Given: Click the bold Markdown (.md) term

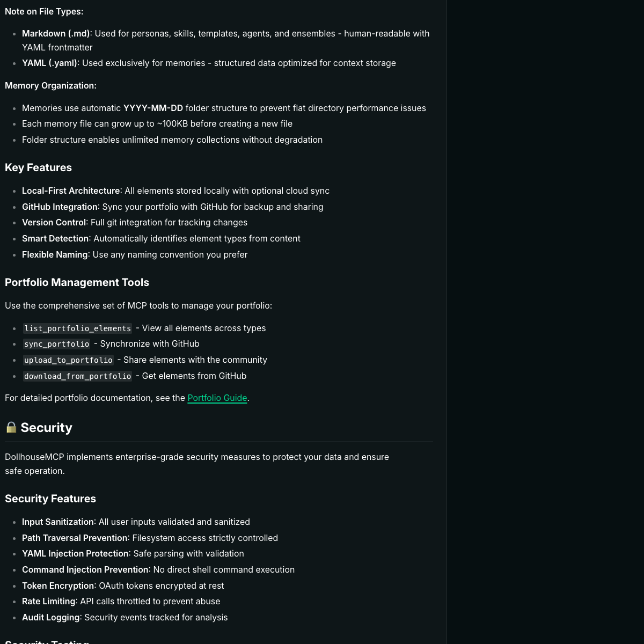Looking at the screenshot, I should click(56, 33).
